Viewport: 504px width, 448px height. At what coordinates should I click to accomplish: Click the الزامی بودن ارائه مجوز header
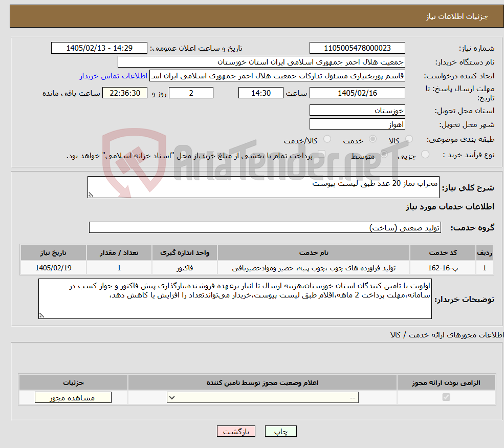(446, 382)
